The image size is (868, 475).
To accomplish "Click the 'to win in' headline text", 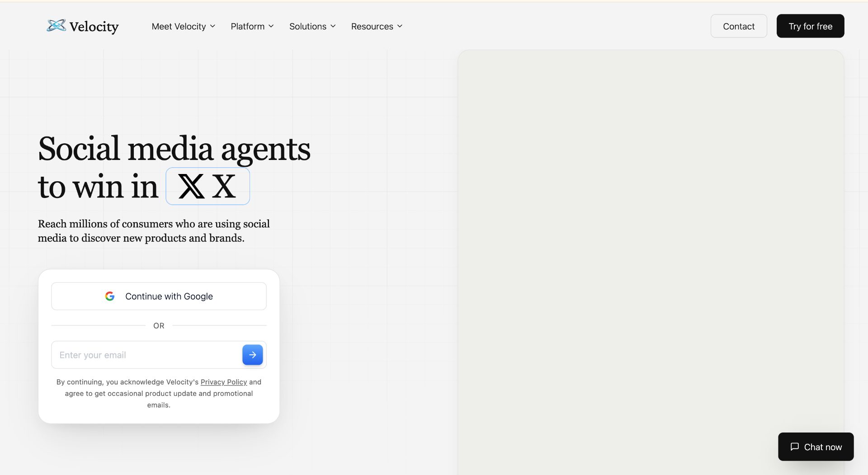I will (98, 186).
